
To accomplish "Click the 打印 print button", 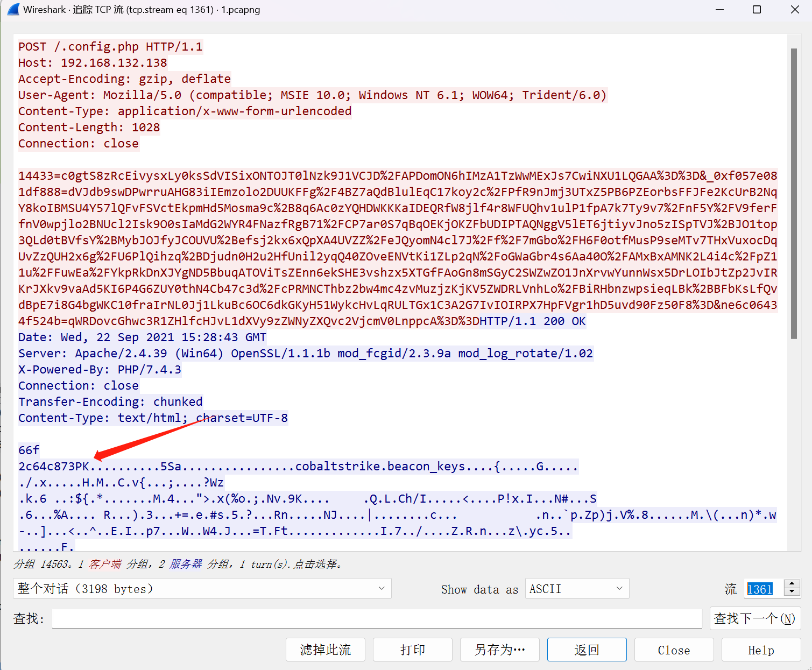I will coord(413,650).
